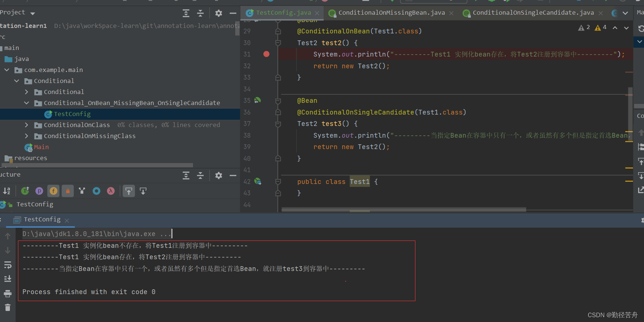The width and height of the screenshot is (644, 322).
Task: Toggle Show Fields in Structure panel
Action: coord(54,191)
